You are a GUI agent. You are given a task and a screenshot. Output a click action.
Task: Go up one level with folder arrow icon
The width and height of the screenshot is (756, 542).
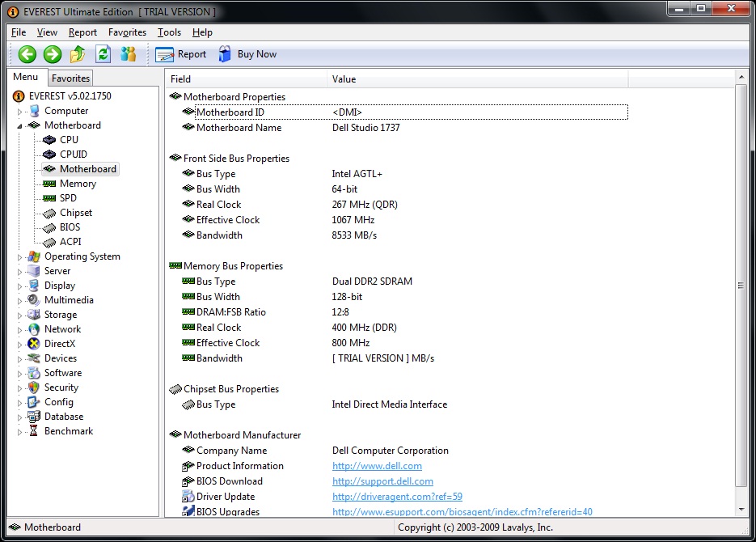tap(78, 54)
